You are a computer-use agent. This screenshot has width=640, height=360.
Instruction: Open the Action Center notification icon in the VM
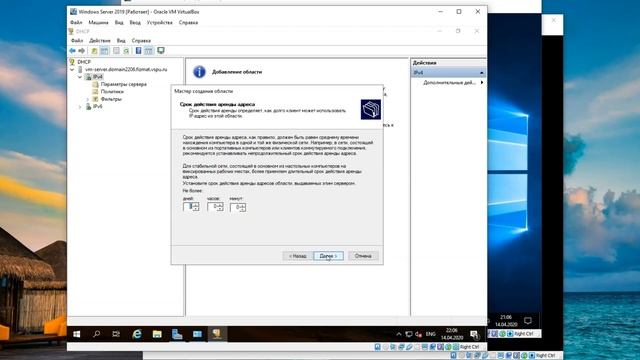pos(475,335)
